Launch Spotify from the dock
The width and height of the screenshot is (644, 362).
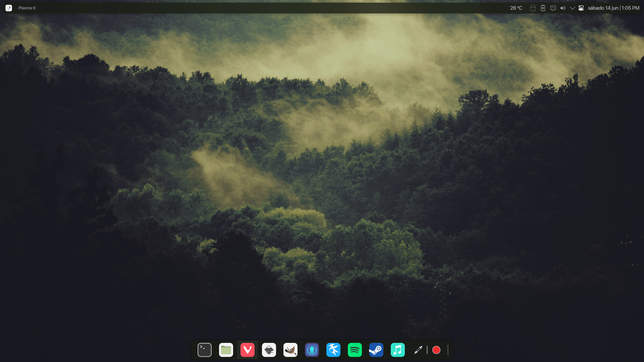point(355,350)
